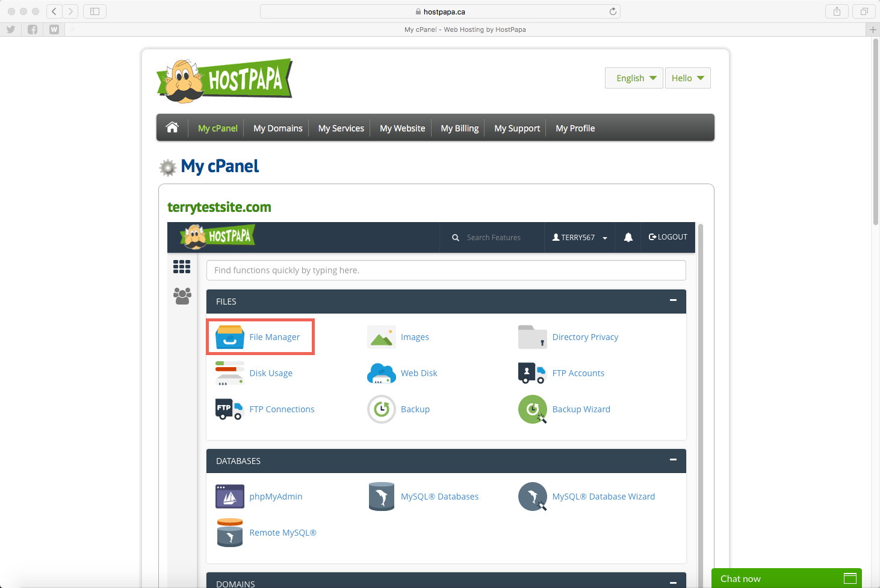Open the File Manager icon
This screenshot has width=880, height=588.
point(230,337)
